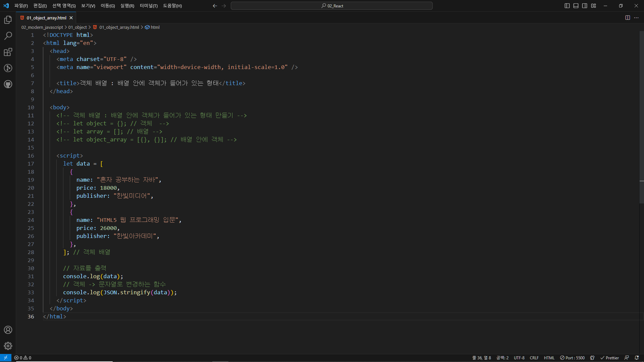
Task: Toggle the primary side bar
Action: click(x=567, y=6)
